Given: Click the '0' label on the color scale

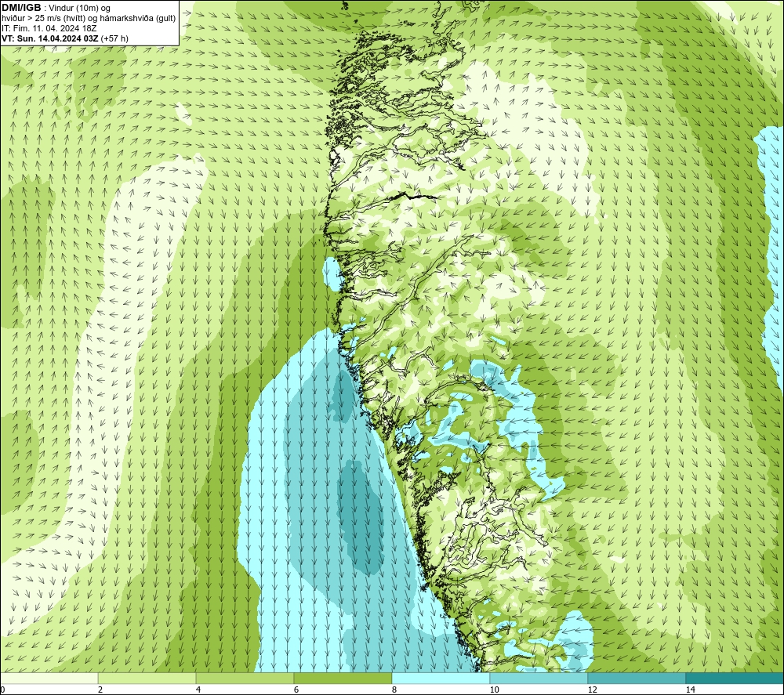Looking at the screenshot, I should pyautogui.click(x=2, y=690).
